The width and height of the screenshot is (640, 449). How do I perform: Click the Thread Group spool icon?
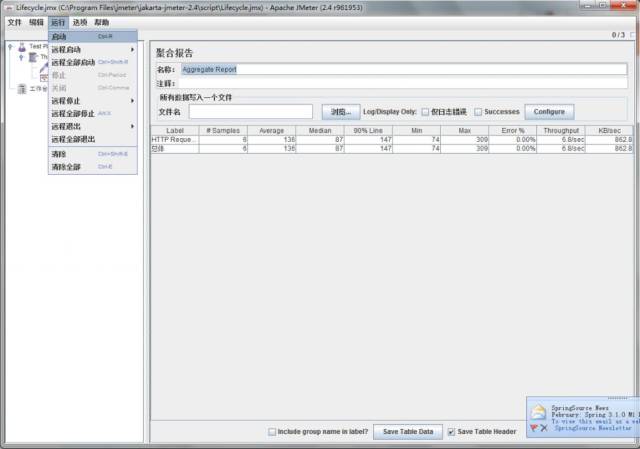[x=33, y=57]
